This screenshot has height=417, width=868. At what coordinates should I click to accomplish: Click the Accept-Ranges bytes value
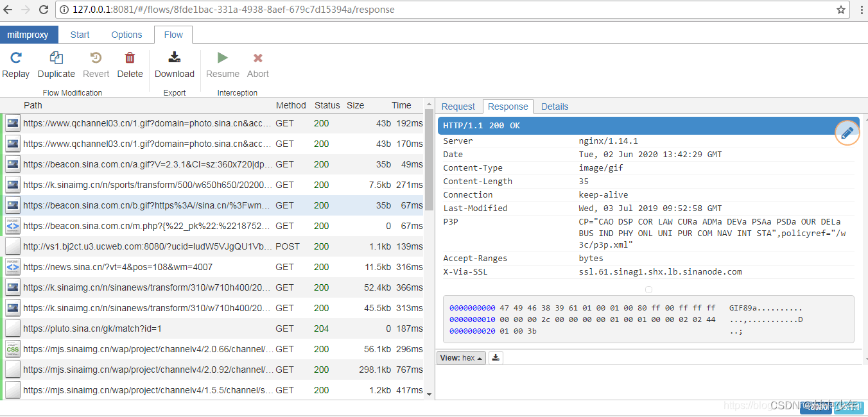tap(591, 259)
